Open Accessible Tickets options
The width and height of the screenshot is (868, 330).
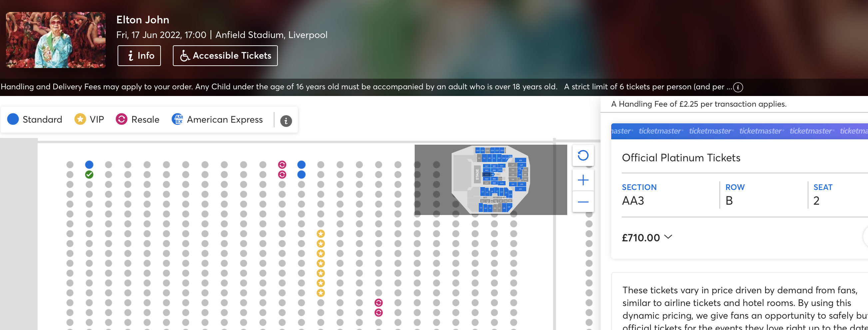(225, 56)
